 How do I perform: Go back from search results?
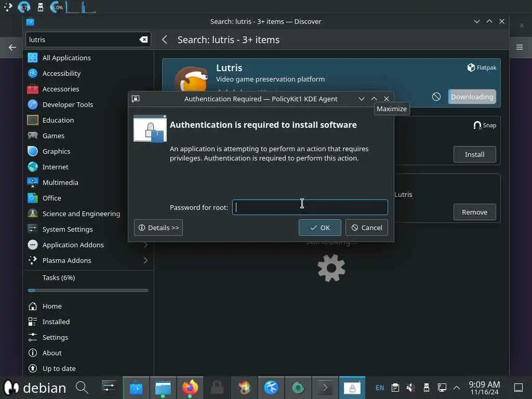pos(165,39)
